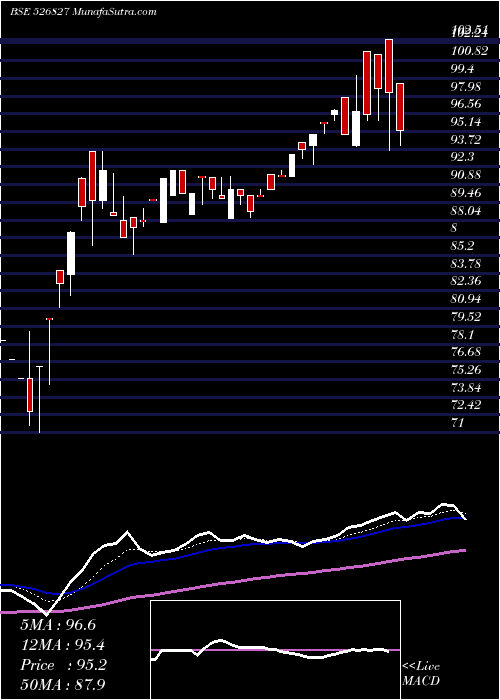Select the 100.82 price axis label
The width and height of the screenshot is (500, 700).
tap(470, 51)
